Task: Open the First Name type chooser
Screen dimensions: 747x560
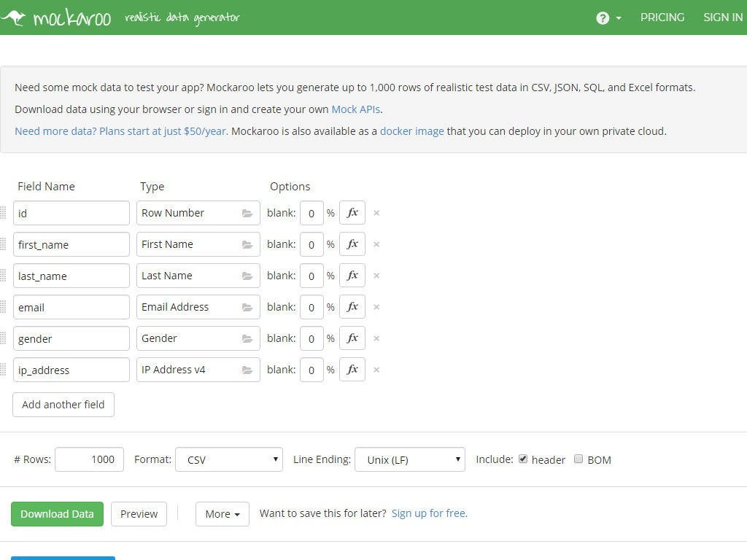Action: point(198,244)
